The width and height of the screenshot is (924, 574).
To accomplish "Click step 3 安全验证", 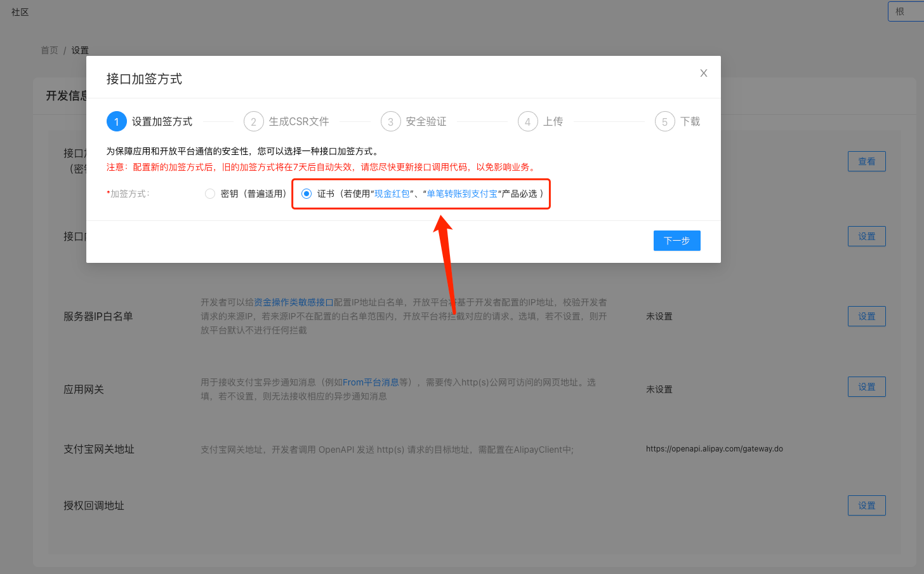I will [x=414, y=121].
